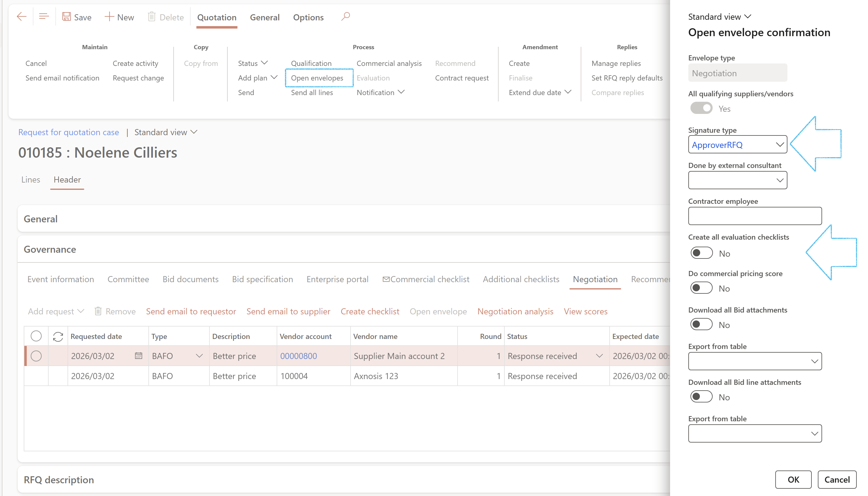Switch to the Lines tab
The width and height of the screenshot is (868, 496).
[x=31, y=180]
